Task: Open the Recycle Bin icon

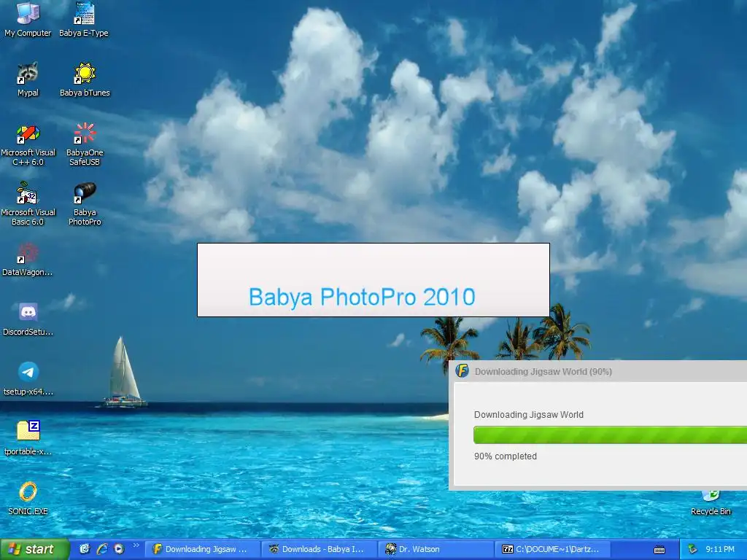Action: pyautogui.click(x=711, y=504)
